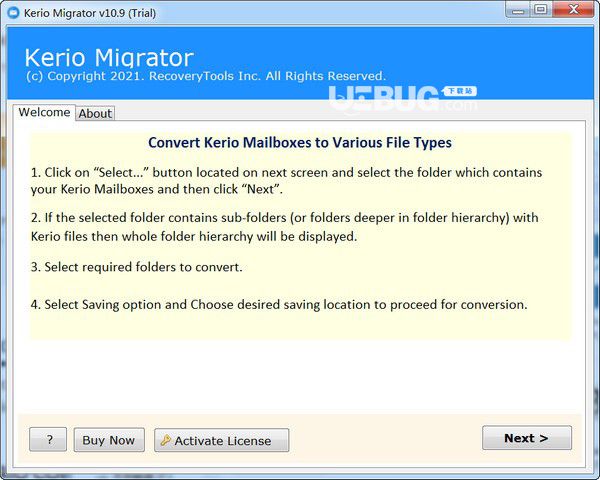This screenshot has width=600, height=480.
Task: Click step 4 text about Saving option
Action: coord(279,305)
